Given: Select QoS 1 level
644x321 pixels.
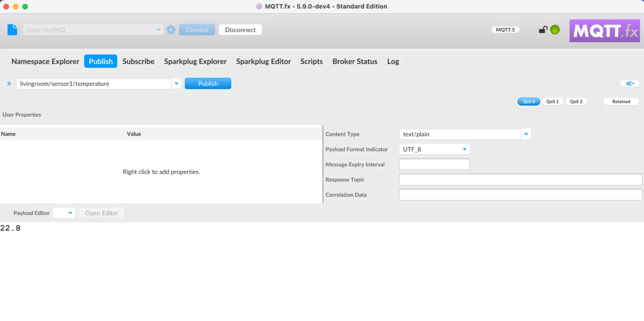Looking at the screenshot, I should coord(552,102).
